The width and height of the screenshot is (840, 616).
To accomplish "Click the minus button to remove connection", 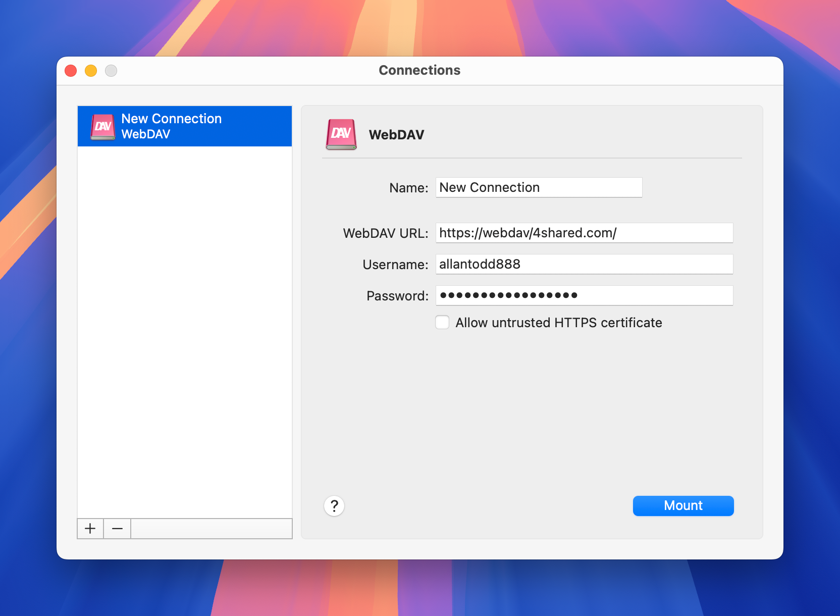I will click(x=117, y=529).
